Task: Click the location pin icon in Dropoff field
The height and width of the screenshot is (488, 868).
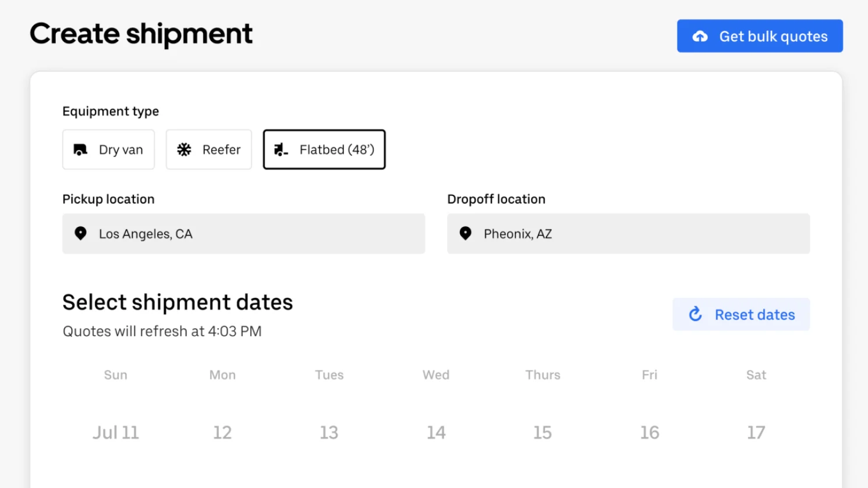Action: coord(465,233)
